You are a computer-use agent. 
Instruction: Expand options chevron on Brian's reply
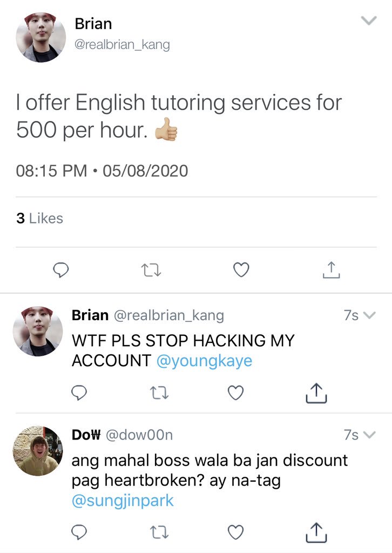coord(369,315)
